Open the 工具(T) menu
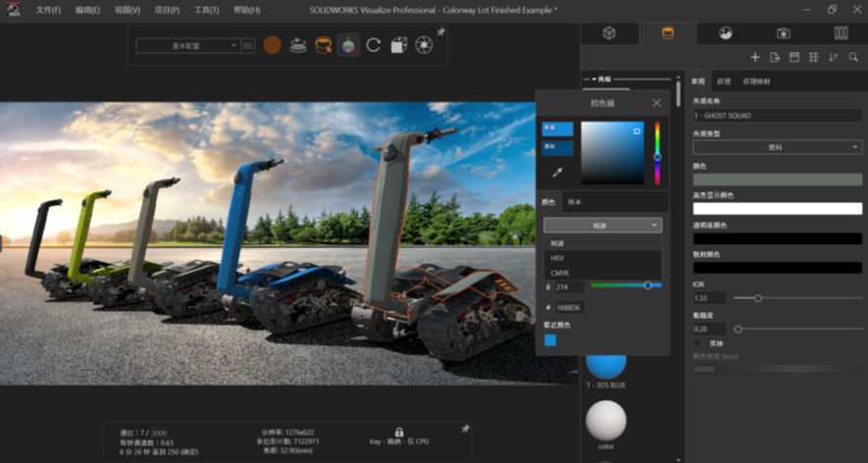Screen dimensions: 868x463 tap(206, 10)
